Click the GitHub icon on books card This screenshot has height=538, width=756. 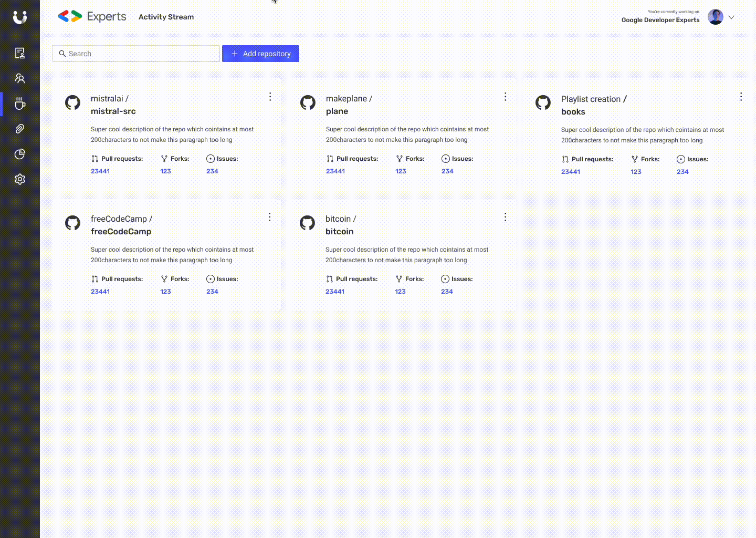(543, 102)
